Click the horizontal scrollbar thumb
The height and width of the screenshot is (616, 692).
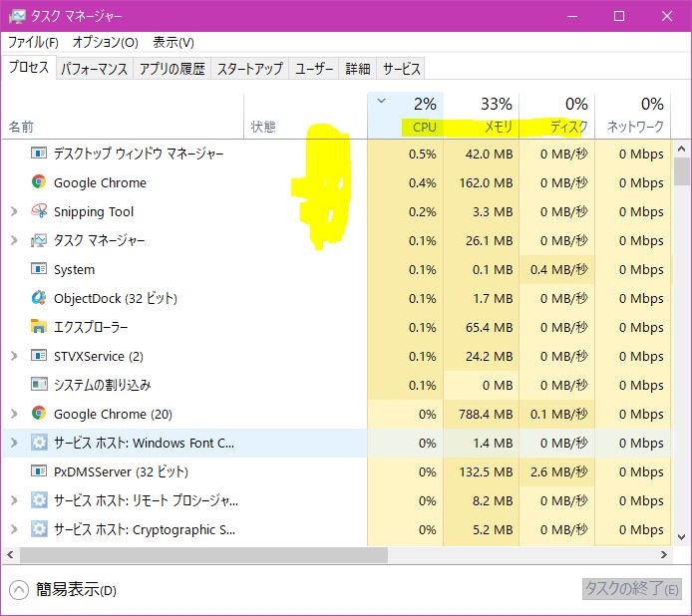click(203, 554)
